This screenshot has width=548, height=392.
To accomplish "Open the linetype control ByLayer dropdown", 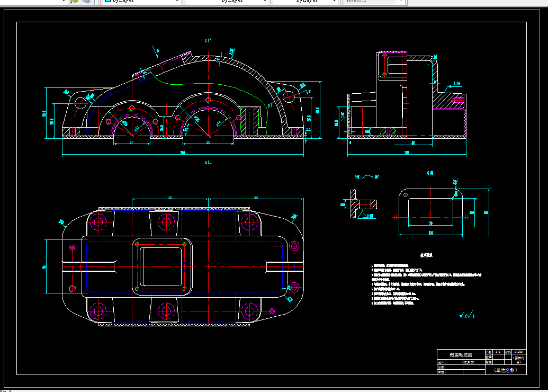I will tap(227, 1).
